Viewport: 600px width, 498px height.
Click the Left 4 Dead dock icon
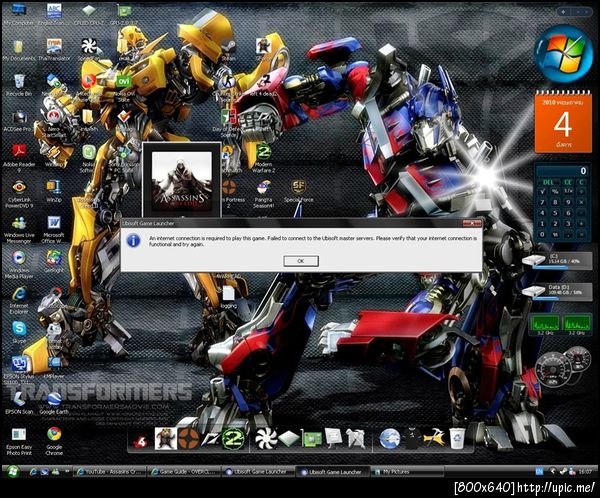pos(141,441)
